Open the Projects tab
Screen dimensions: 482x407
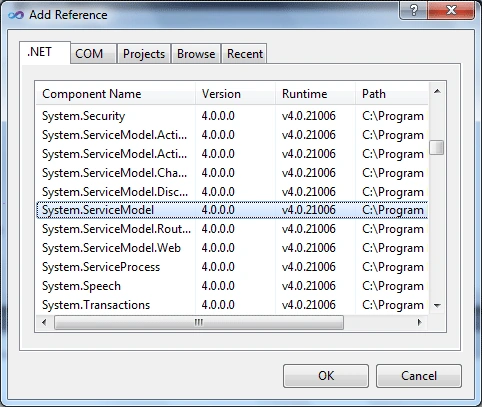pyautogui.click(x=144, y=53)
